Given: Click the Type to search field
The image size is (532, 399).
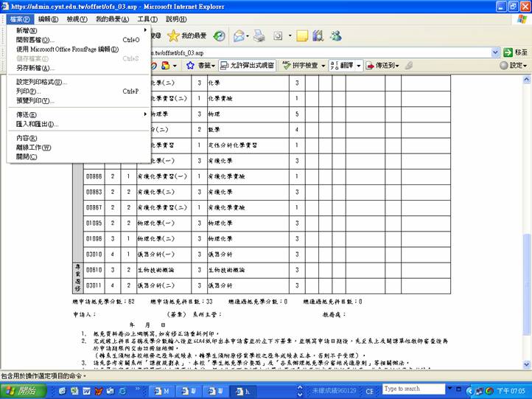Looking at the screenshot, I should click(x=413, y=389).
